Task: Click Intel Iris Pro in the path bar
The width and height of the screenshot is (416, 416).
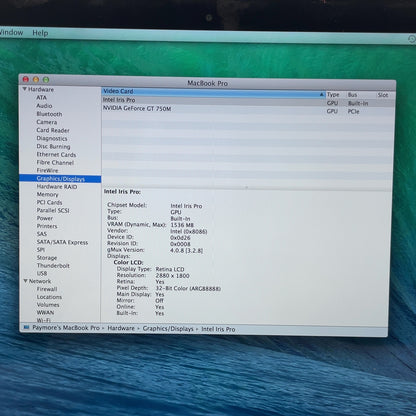Action: click(218, 329)
